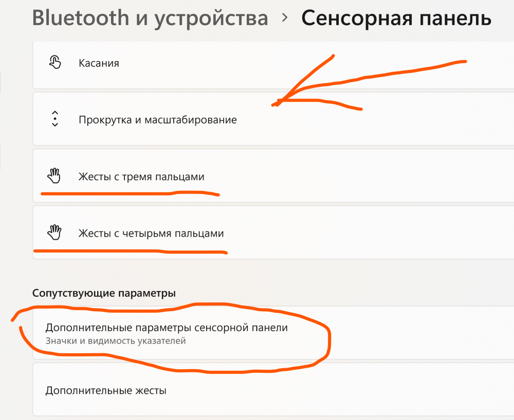Select the Касания label text
The height and width of the screenshot is (420, 514).
coord(99,63)
